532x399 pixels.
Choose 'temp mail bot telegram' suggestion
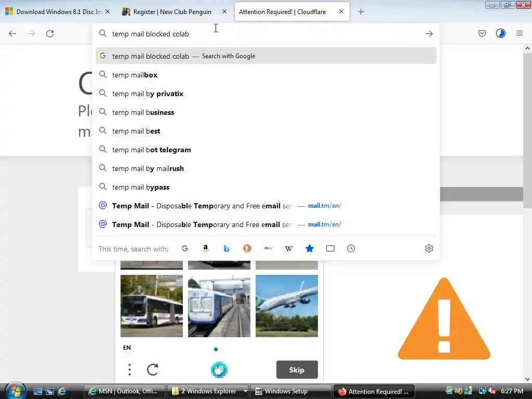[x=266, y=150]
